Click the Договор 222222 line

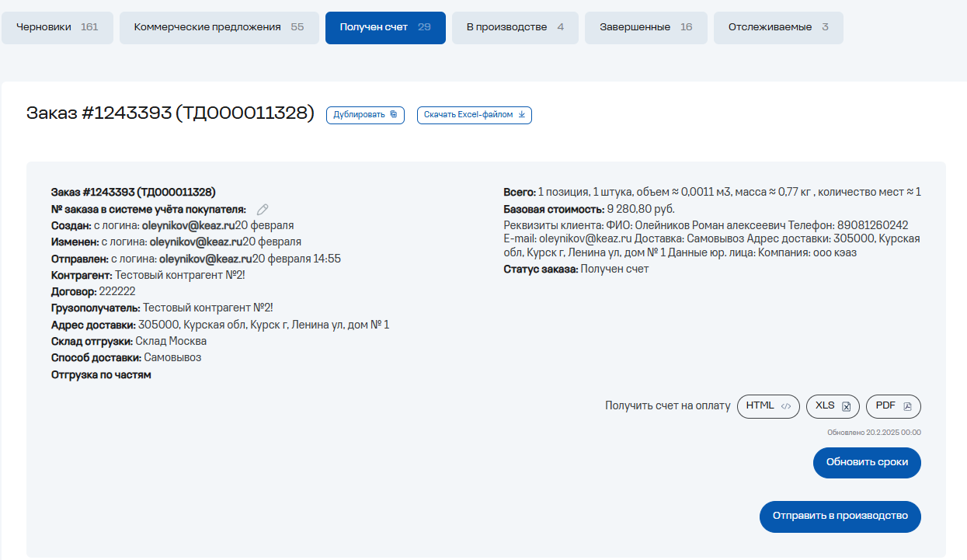pos(93,292)
